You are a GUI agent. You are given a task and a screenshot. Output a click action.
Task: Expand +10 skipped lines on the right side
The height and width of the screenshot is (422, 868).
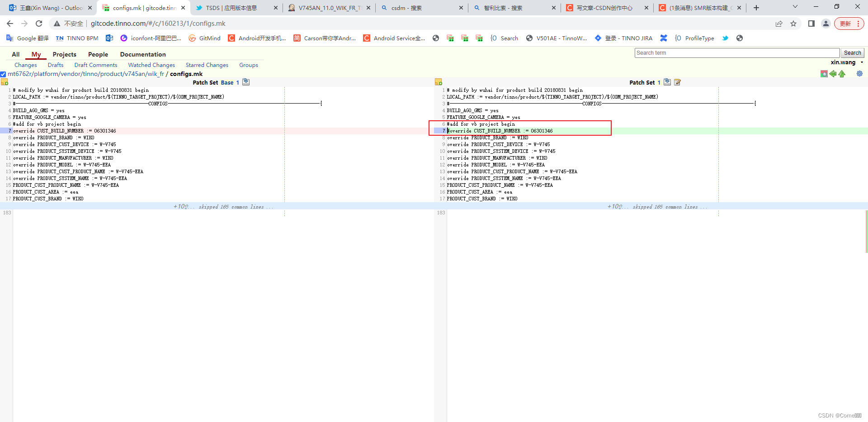(x=615, y=207)
